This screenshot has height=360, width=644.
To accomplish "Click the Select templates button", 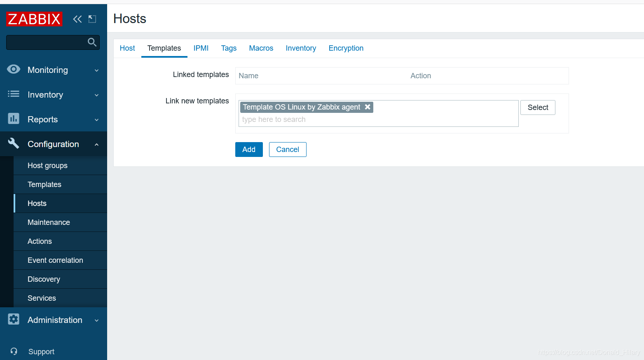I will [x=538, y=108].
